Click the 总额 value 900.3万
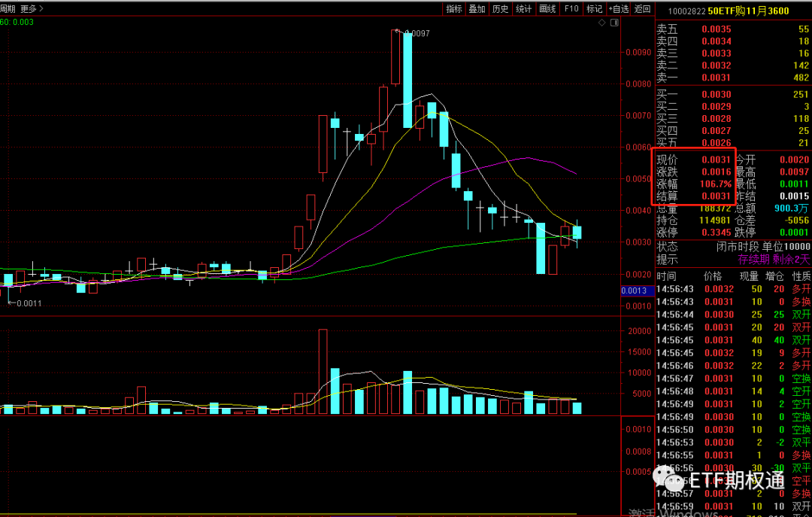 [791, 208]
